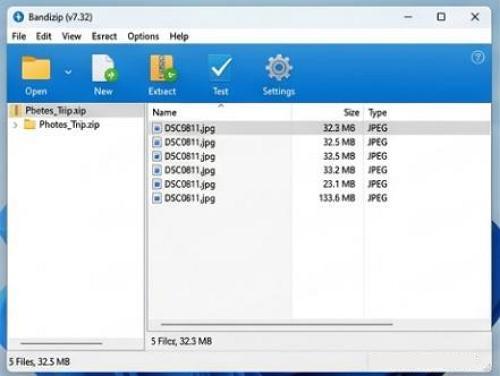This screenshot has height=376, width=500.
Task: Sort by the Size column header
Action: pos(352,113)
